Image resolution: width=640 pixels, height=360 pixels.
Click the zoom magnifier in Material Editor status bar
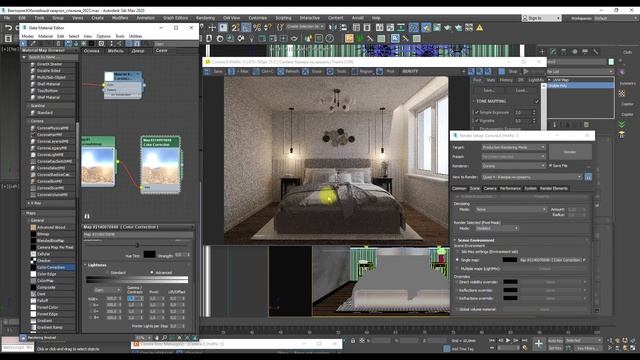(x=164, y=338)
